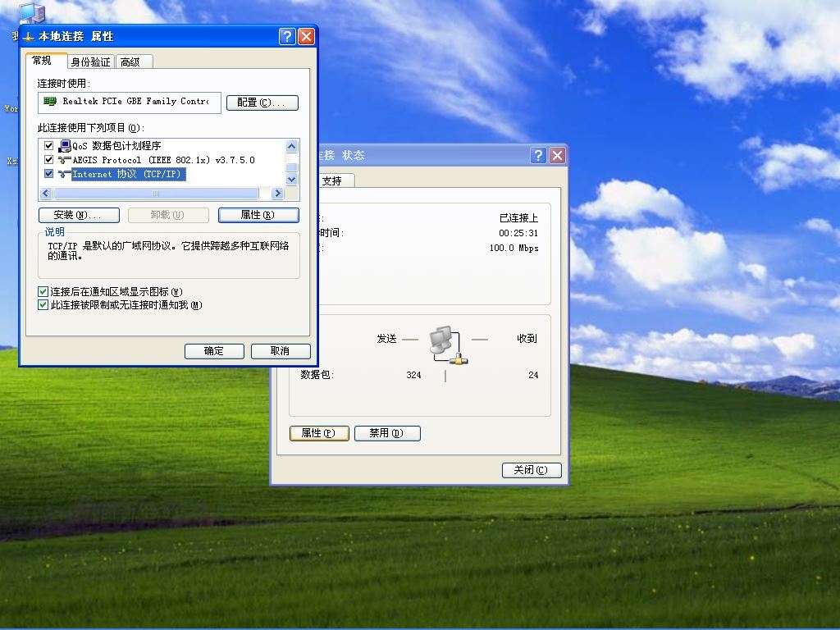Click the network computers icon in status window
Image resolution: width=840 pixels, height=630 pixels.
click(448, 345)
